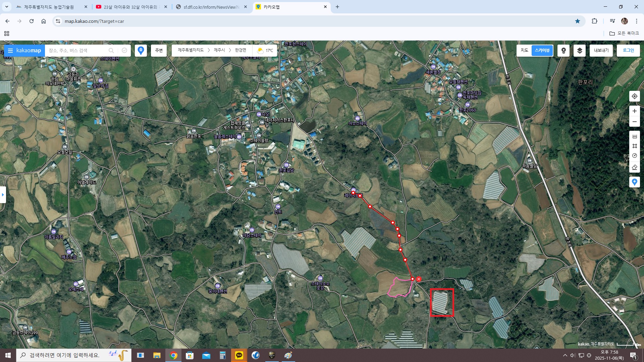Click the eraser clear-measurements tool

(x=634, y=167)
